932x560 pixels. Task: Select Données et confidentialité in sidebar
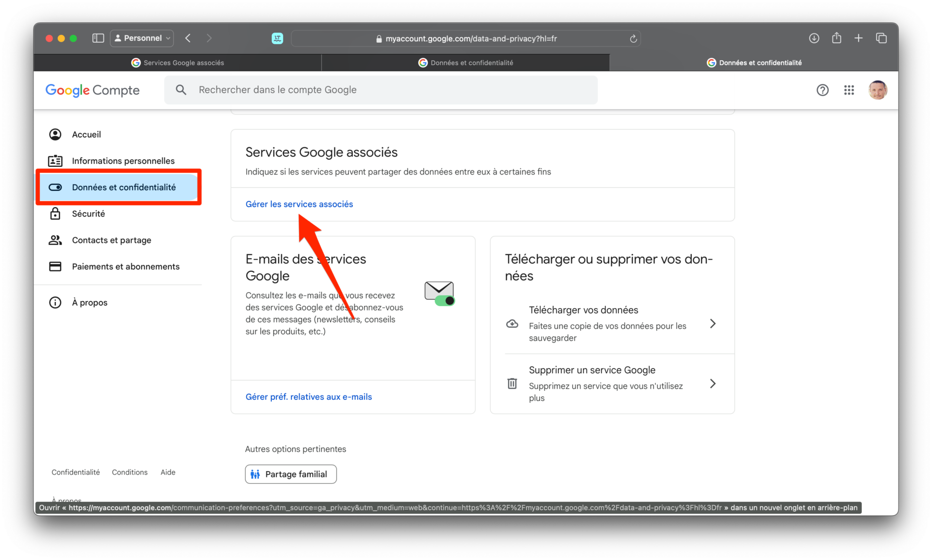point(118,187)
